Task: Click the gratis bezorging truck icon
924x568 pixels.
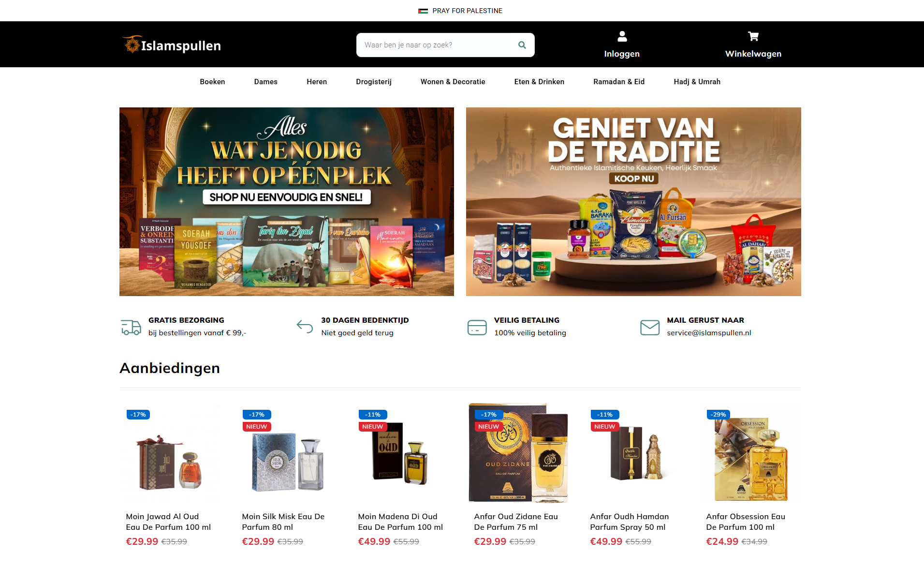Action: coord(131,327)
